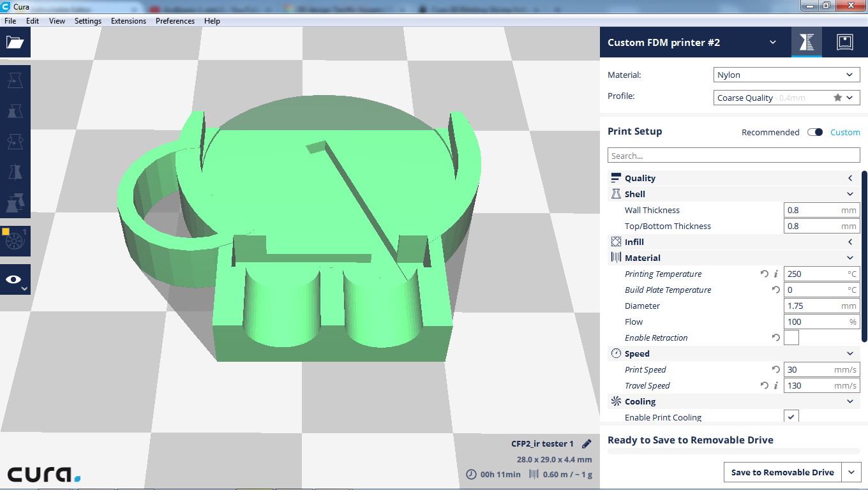
Task: Click the Travel Speed value field
Action: [821, 385]
